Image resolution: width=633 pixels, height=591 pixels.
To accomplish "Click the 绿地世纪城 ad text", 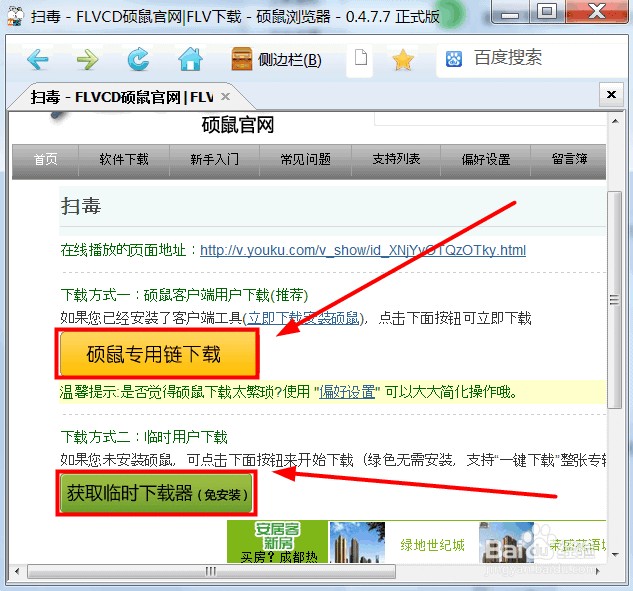I will pos(432,545).
